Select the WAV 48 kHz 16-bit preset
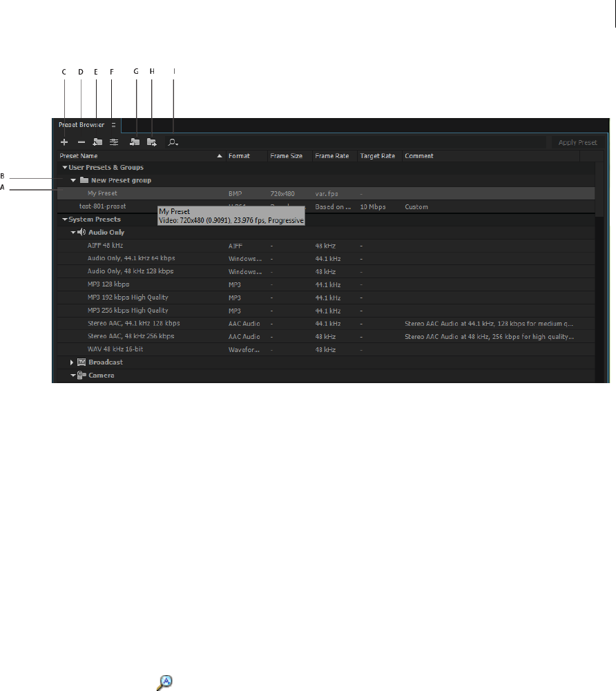This screenshot has width=616, height=691. [x=326, y=349]
